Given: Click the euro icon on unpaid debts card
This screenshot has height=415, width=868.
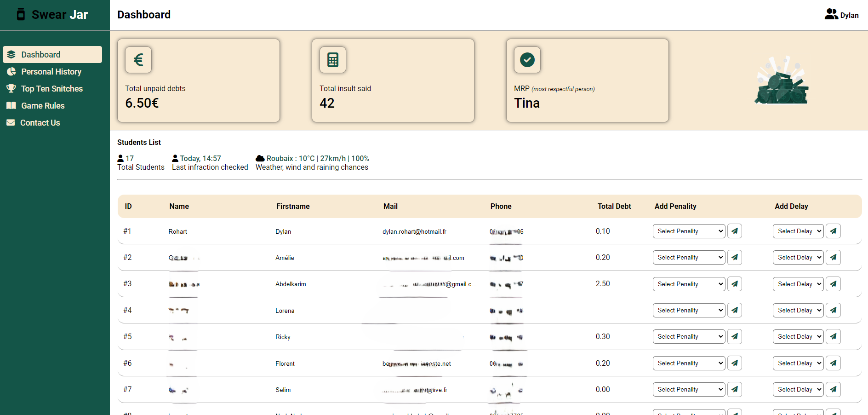Looking at the screenshot, I should click(x=138, y=60).
